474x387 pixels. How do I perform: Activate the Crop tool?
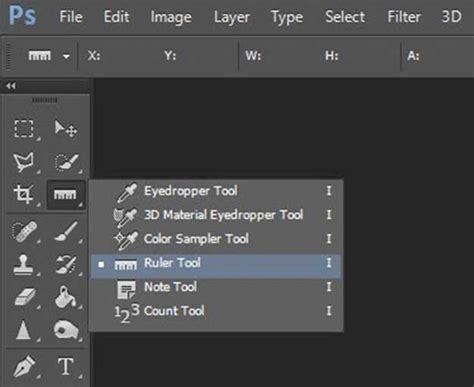click(x=23, y=194)
